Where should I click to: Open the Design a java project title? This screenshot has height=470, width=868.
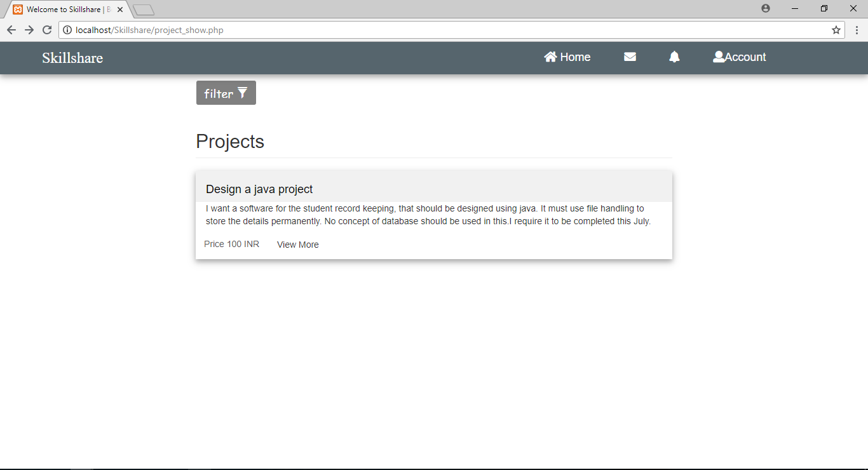(259, 189)
